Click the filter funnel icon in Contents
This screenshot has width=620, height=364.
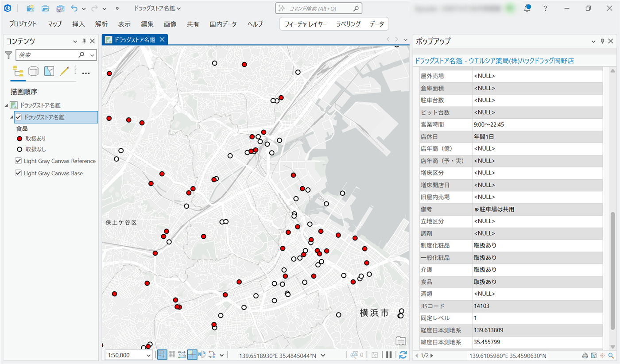8,55
